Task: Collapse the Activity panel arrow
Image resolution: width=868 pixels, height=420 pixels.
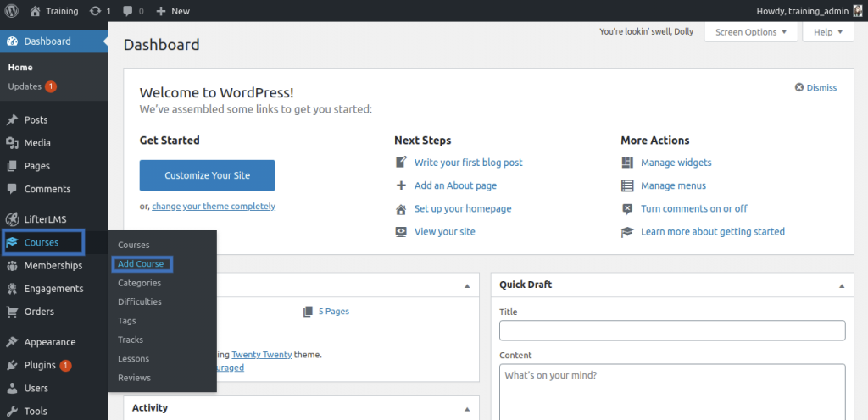Action: point(467,410)
